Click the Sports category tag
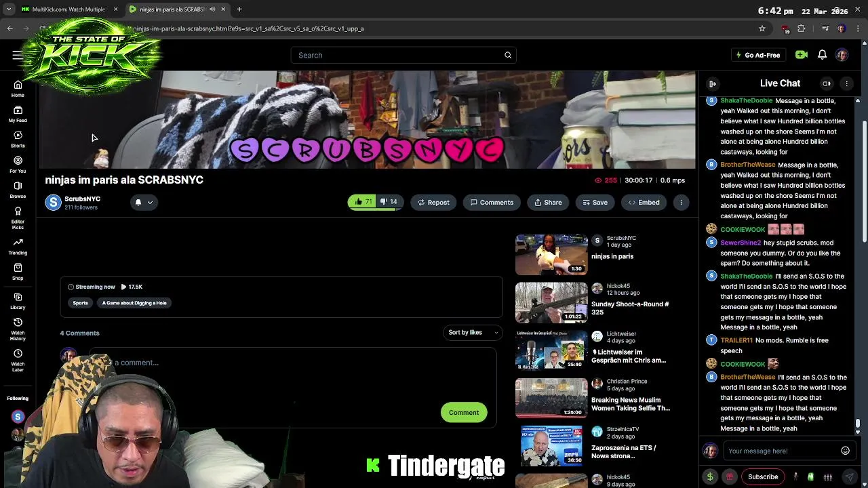The image size is (868, 488). [80, 303]
